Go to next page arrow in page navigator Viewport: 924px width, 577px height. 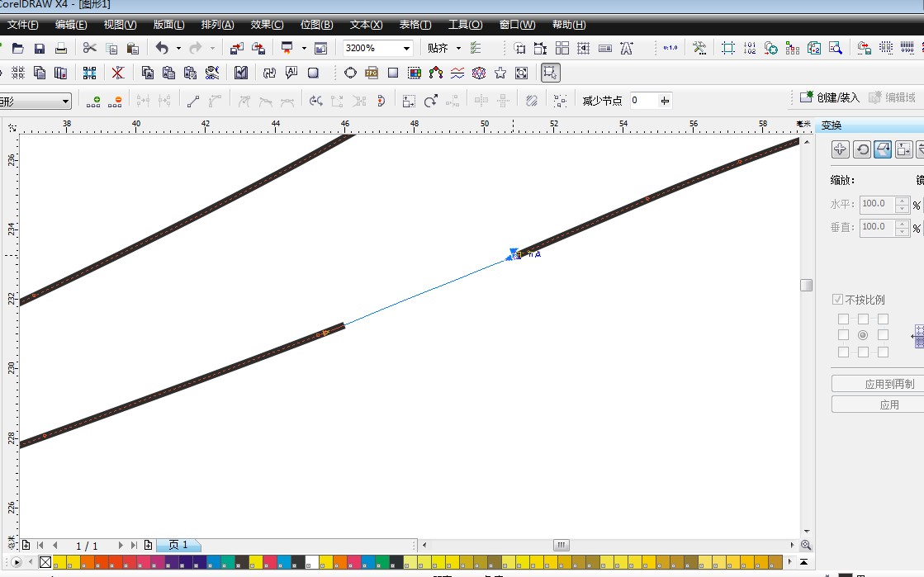[x=121, y=545]
